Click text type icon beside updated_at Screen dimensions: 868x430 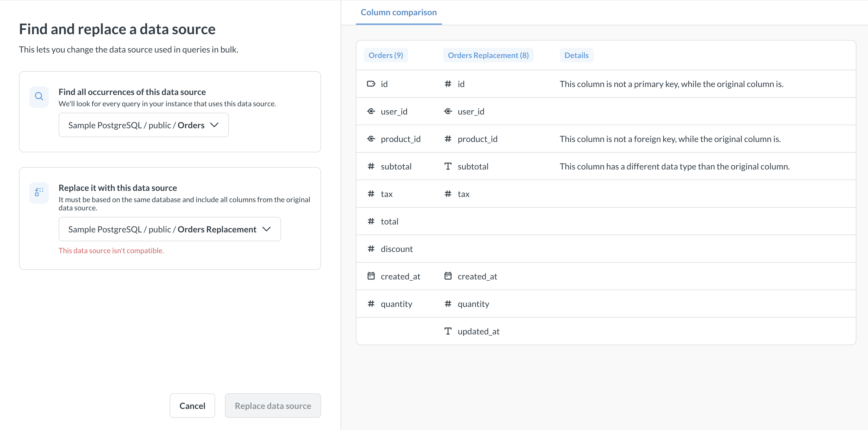pyautogui.click(x=447, y=331)
